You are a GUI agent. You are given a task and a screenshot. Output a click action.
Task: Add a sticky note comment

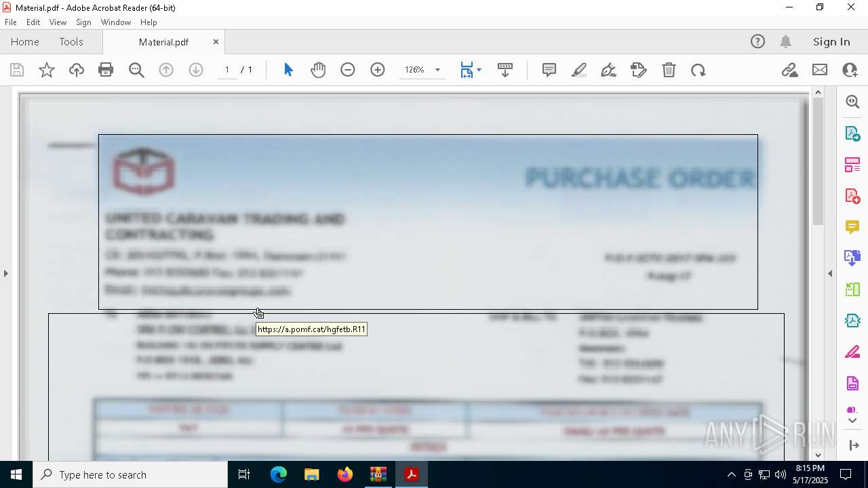(x=549, y=70)
